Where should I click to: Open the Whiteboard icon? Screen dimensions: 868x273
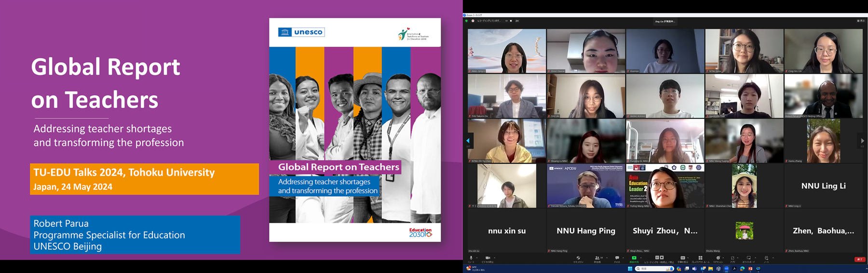tap(749, 258)
